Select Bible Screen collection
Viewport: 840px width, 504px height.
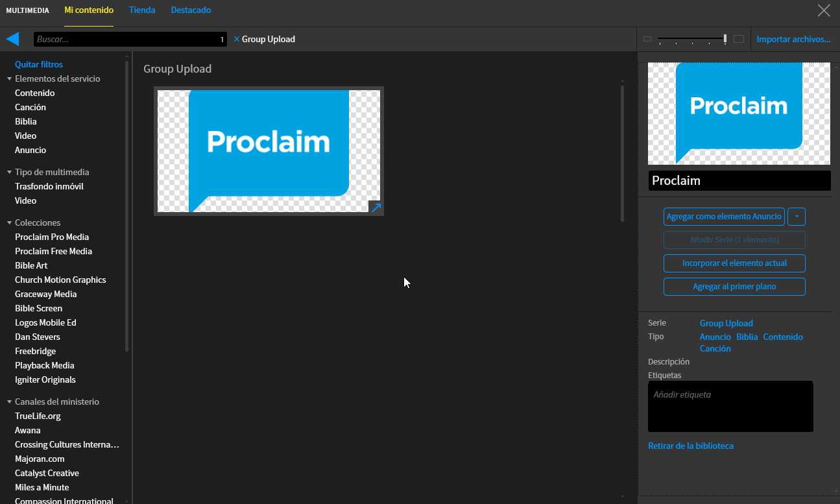point(39,308)
